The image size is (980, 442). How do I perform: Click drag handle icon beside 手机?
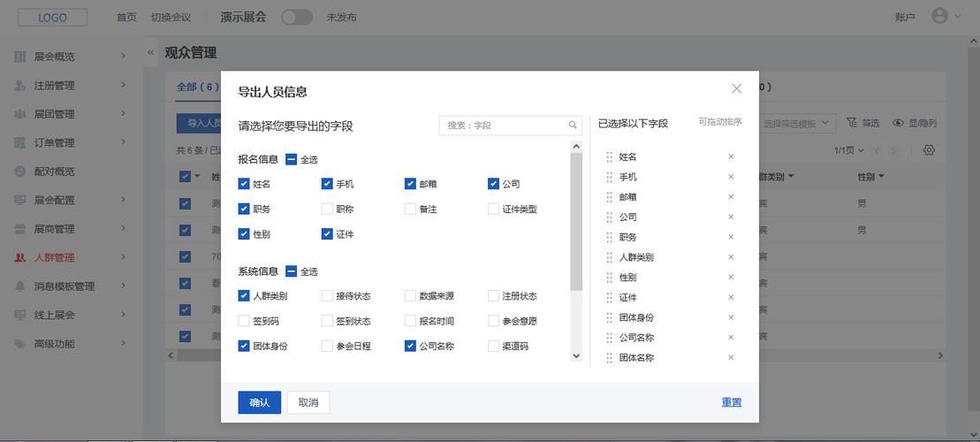(x=610, y=177)
